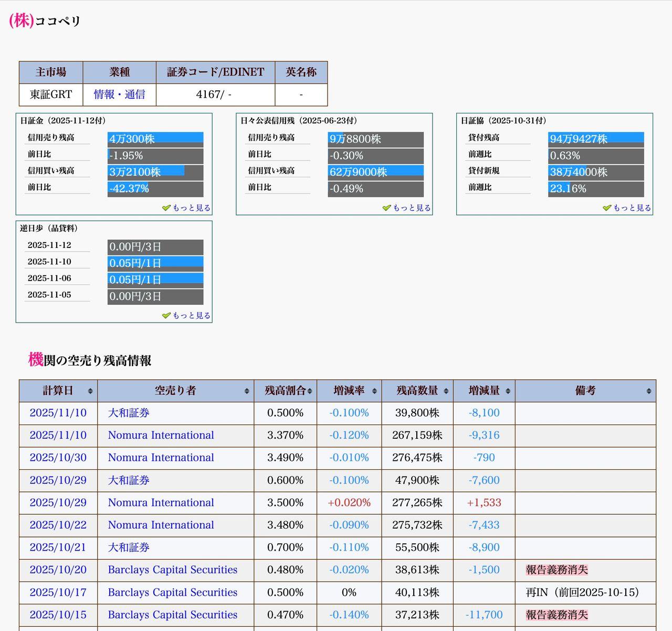
Task: Sort table by 空売り者 column arrows
Action: 247,391
